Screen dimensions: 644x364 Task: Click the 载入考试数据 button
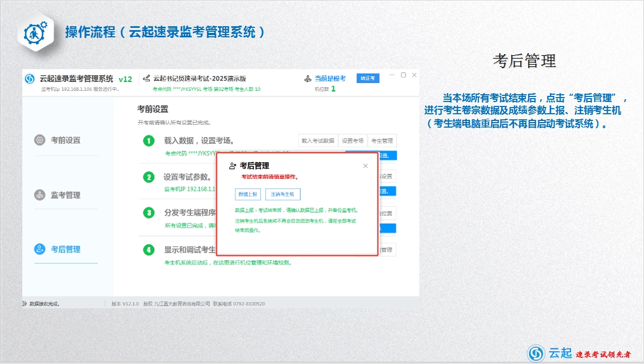(318, 140)
